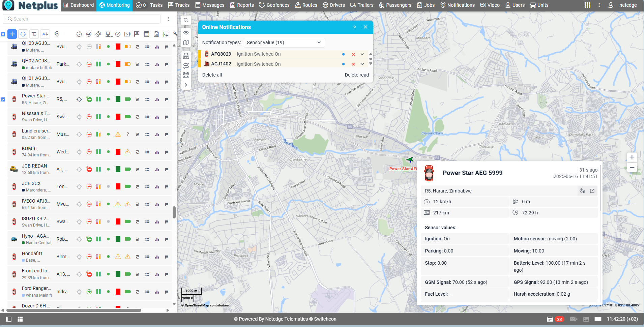Expand the AFQ8029 notification chevron
Screen dimensions: 644x327
click(x=362, y=54)
